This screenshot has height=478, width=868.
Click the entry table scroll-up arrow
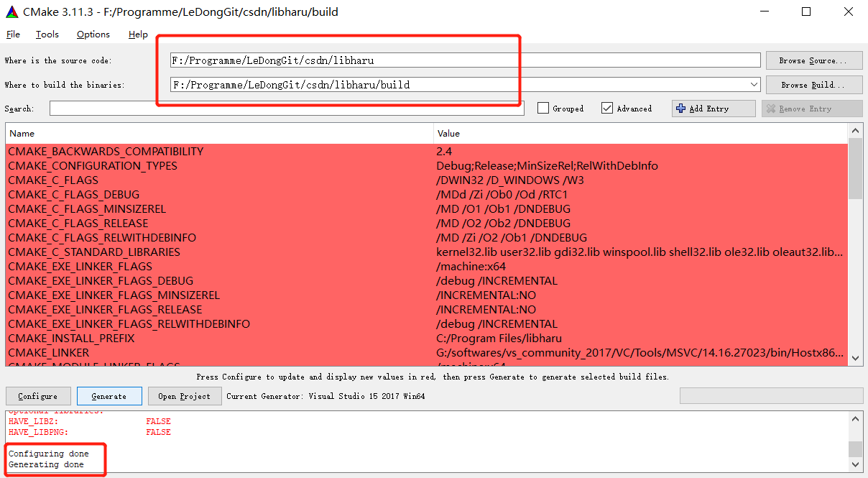855,132
